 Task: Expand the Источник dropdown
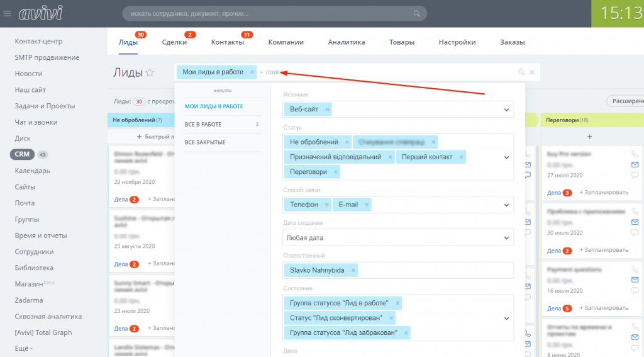[506, 110]
